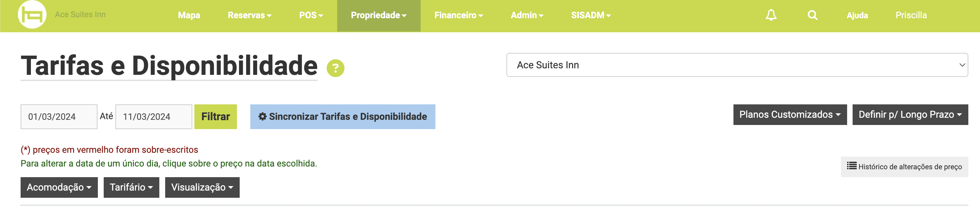Expand the Reservas menu
Viewport: 980px width, 206px height.
click(x=250, y=15)
